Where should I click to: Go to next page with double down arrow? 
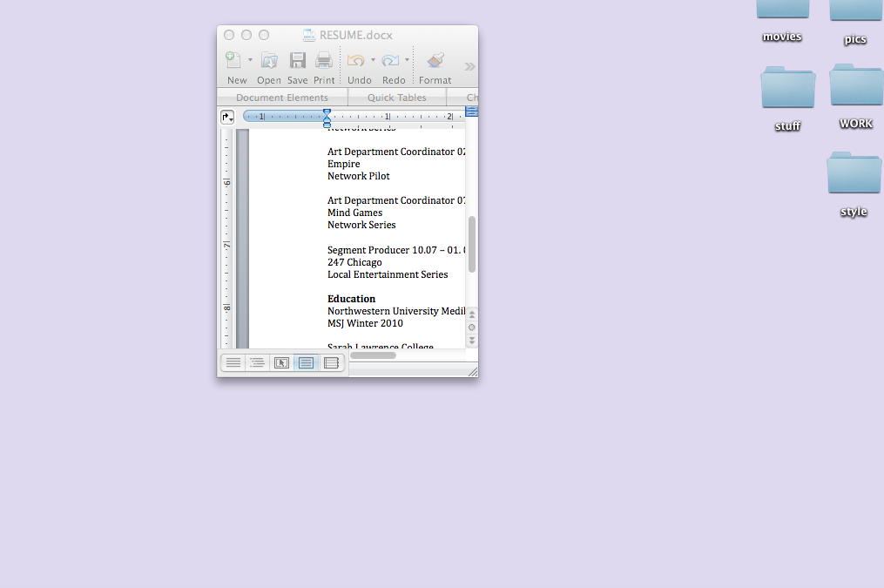[472, 341]
